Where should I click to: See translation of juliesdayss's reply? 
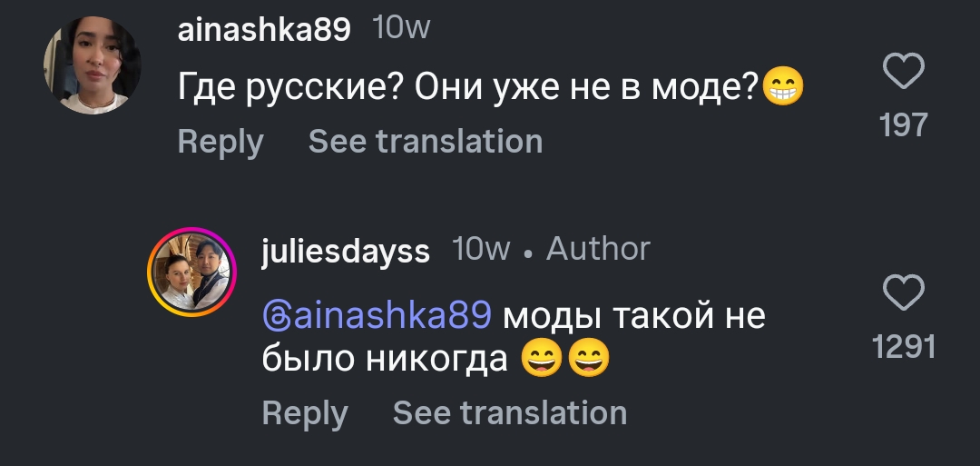[x=510, y=413]
